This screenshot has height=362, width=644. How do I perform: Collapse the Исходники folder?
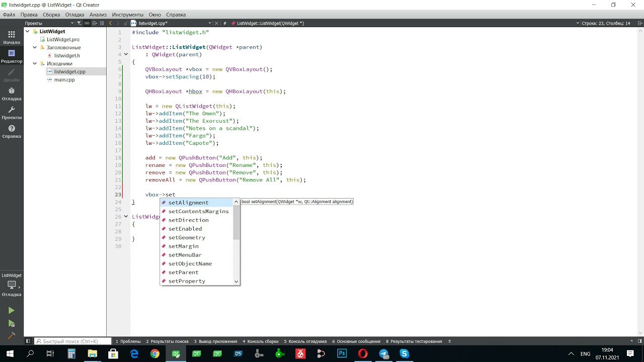(x=35, y=63)
